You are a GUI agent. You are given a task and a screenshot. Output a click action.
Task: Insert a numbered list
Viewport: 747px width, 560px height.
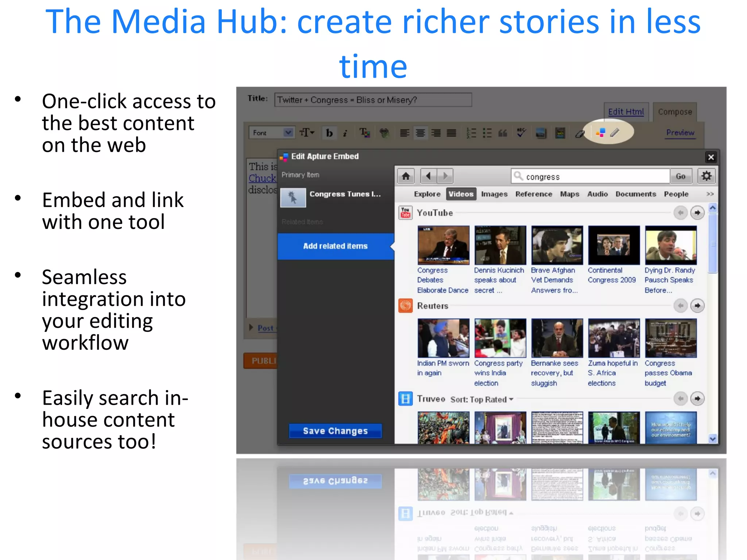pyautogui.click(x=472, y=133)
